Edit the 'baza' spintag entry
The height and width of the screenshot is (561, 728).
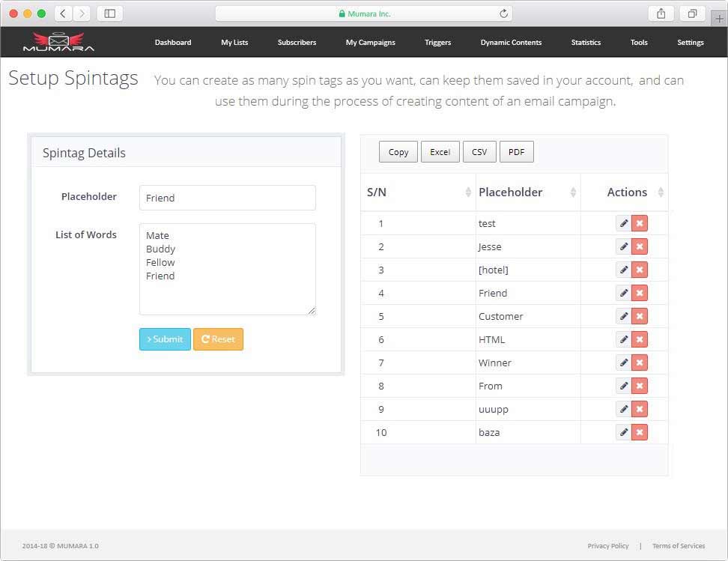[623, 432]
